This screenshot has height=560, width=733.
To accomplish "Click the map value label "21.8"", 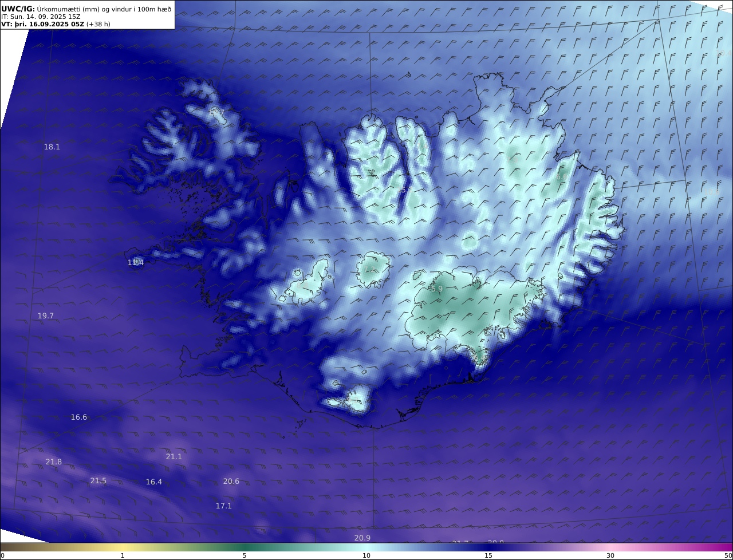I will click(54, 462).
